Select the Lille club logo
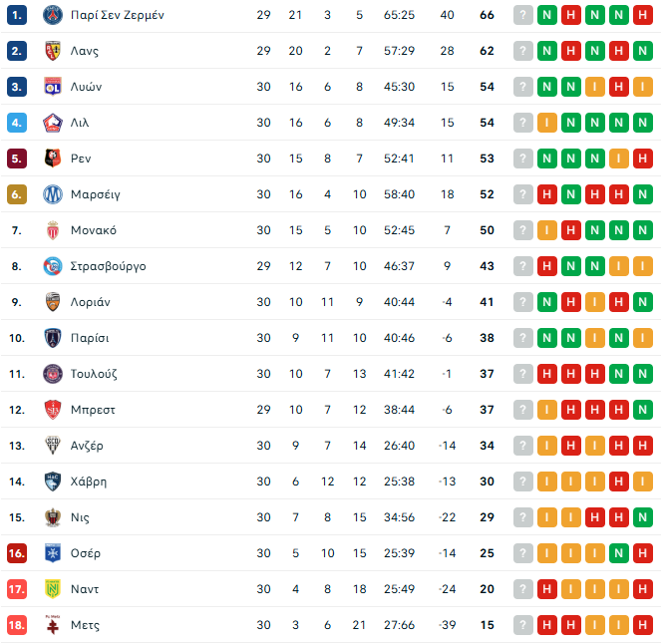661x644 pixels. [53, 123]
